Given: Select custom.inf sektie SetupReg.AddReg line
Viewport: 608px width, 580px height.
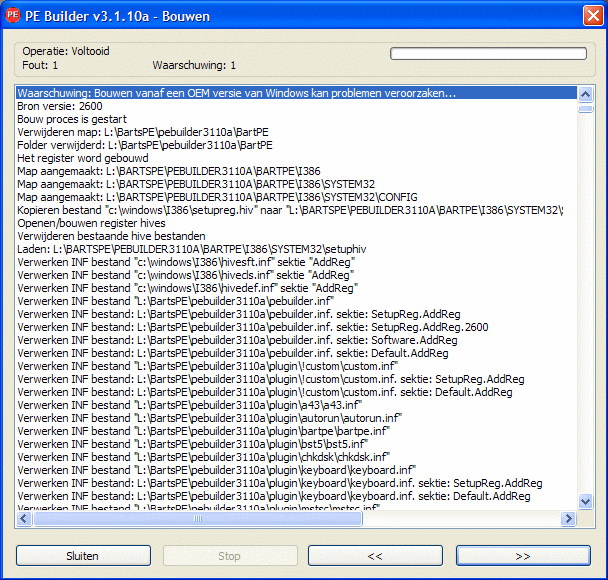Looking at the screenshot, I should click(x=297, y=379).
